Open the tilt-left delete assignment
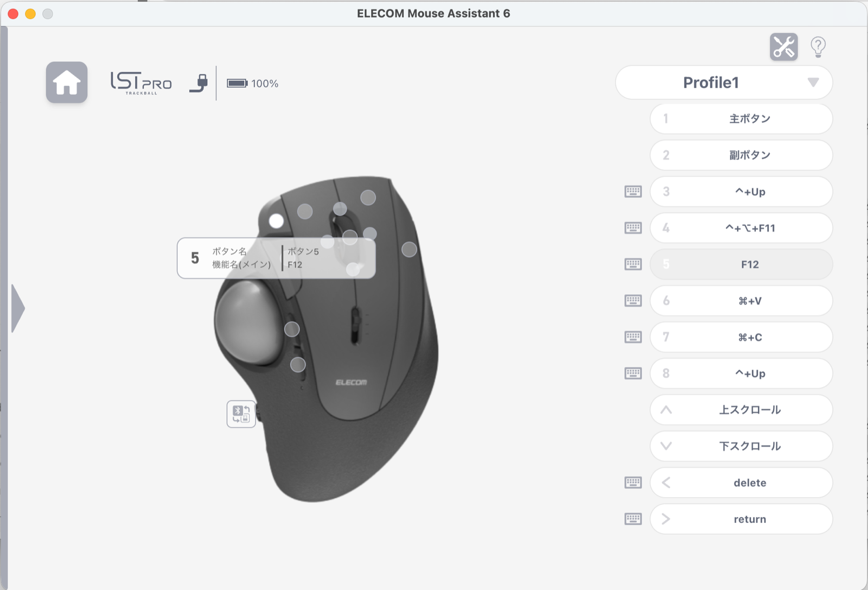 pos(741,483)
